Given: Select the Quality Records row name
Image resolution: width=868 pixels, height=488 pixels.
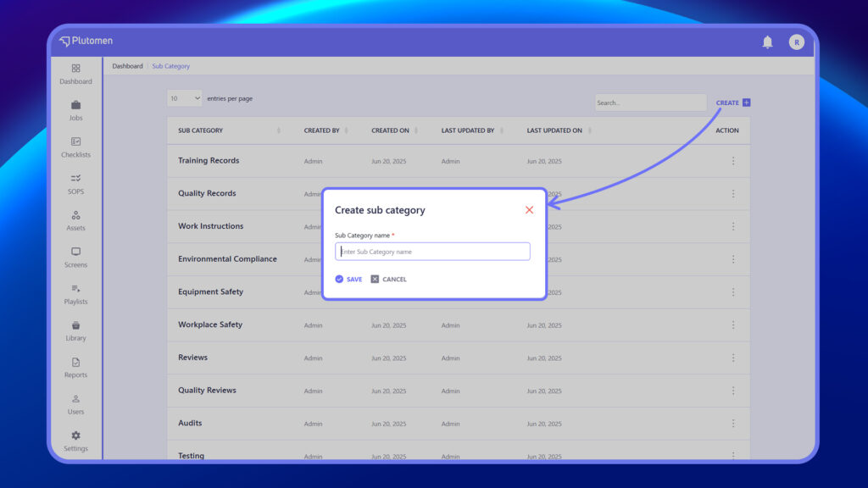Looking at the screenshot, I should (207, 193).
